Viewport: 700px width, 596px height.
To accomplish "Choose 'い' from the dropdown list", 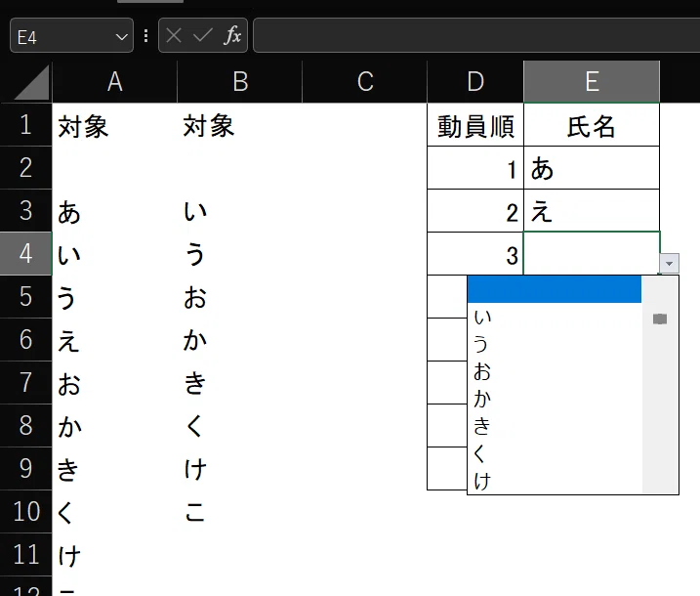I will click(x=554, y=318).
